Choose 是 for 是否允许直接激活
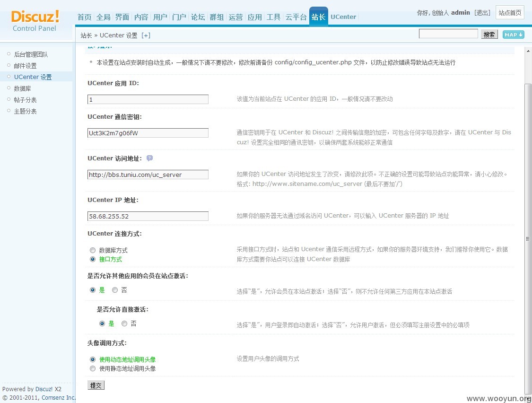This screenshot has height=403, width=532. (102, 324)
